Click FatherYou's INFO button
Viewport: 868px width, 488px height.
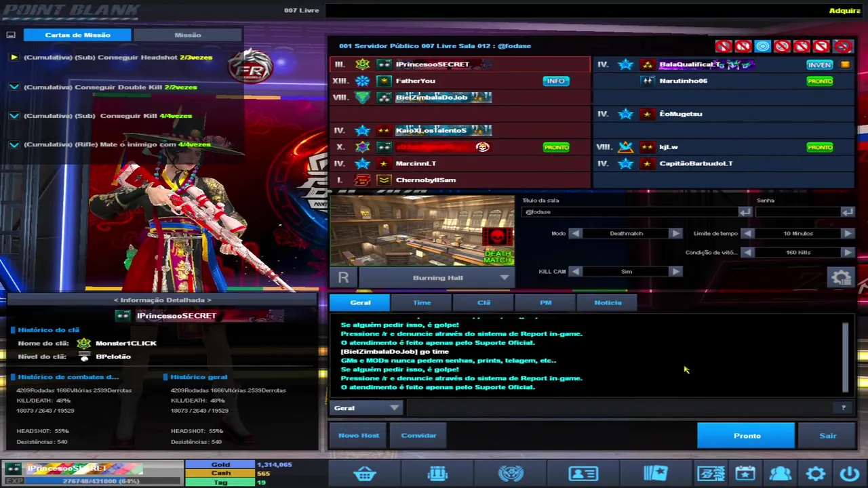point(556,81)
